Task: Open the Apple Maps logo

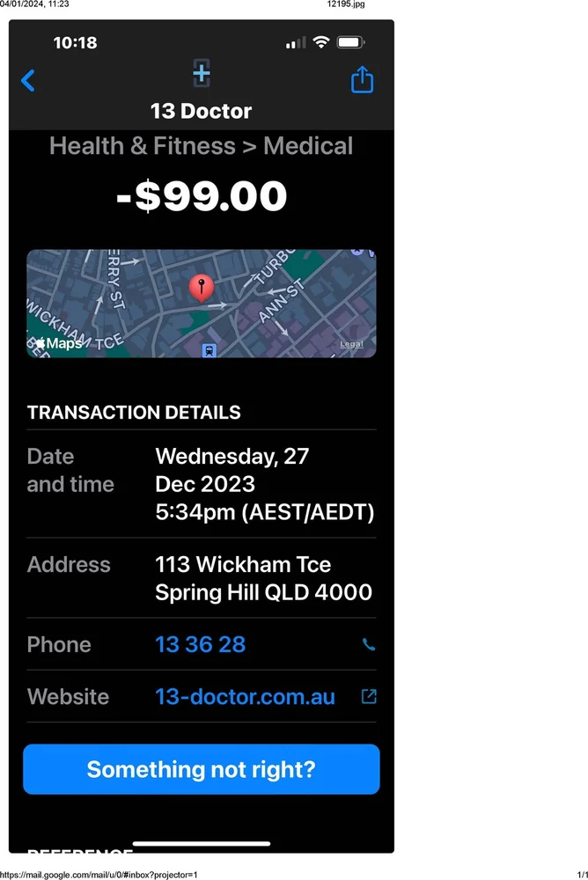Action: coord(58,343)
